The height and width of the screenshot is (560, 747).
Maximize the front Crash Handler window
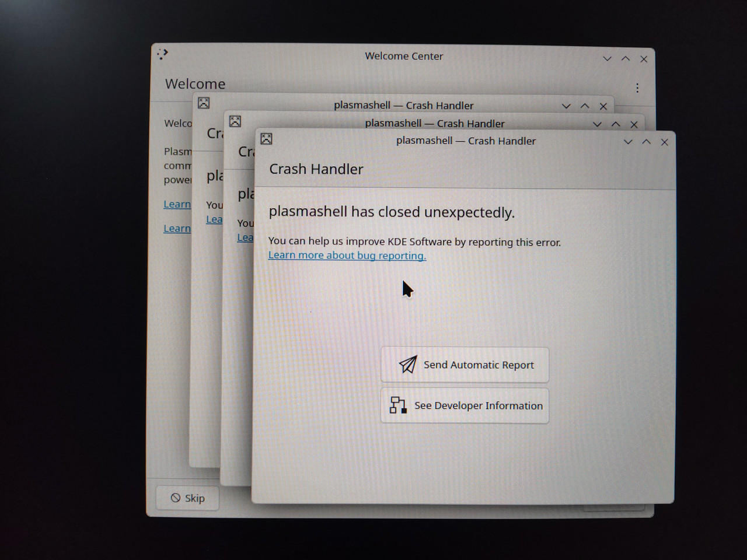pos(646,142)
